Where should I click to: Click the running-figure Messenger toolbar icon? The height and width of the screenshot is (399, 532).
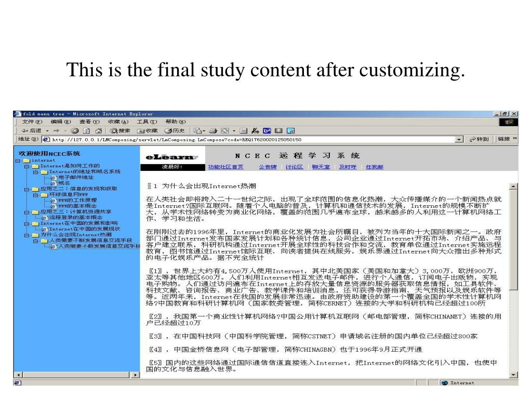click(x=255, y=130)
